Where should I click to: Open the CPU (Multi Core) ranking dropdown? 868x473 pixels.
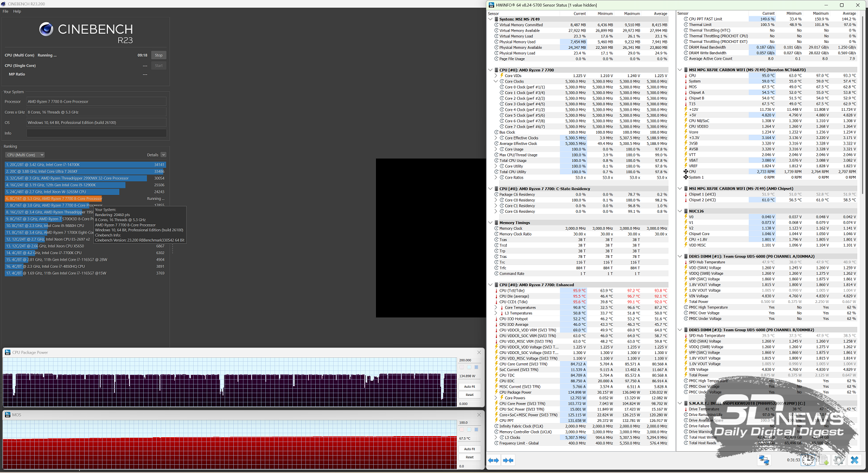coord(25,155)
